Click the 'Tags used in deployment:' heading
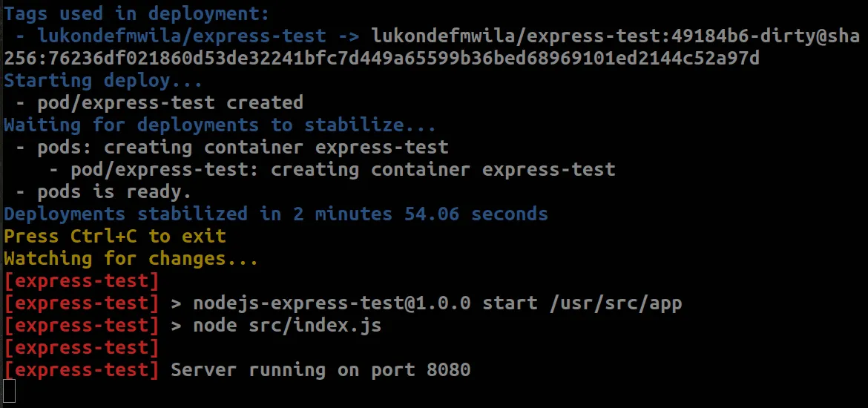Screen dimensions: 868x408 point(137,13)
